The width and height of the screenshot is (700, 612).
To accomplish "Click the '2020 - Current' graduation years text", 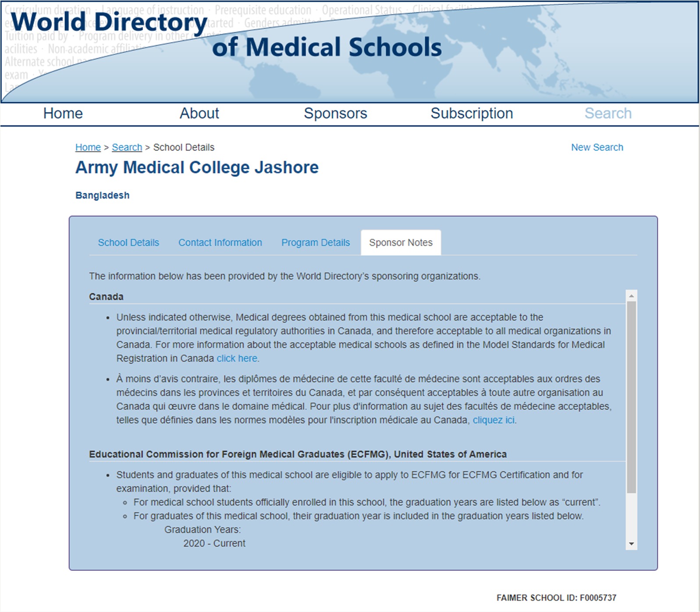I will pyautogui.click(x=214, y=543).
